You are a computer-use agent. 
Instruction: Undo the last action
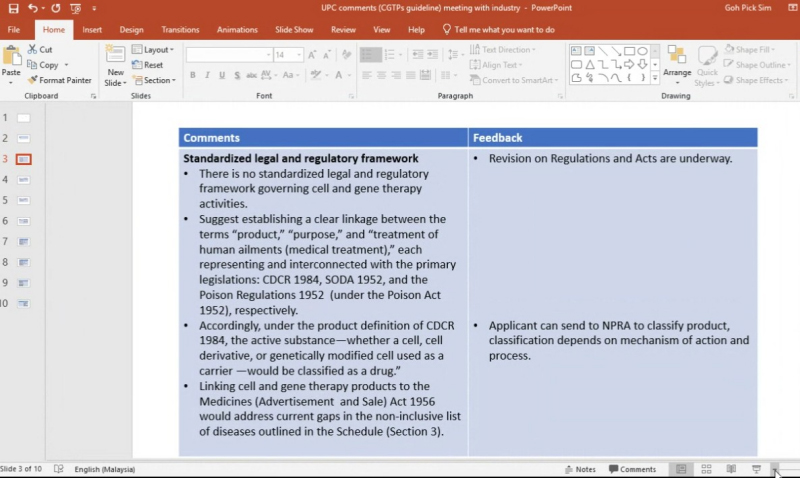click(x=32, y=8)
